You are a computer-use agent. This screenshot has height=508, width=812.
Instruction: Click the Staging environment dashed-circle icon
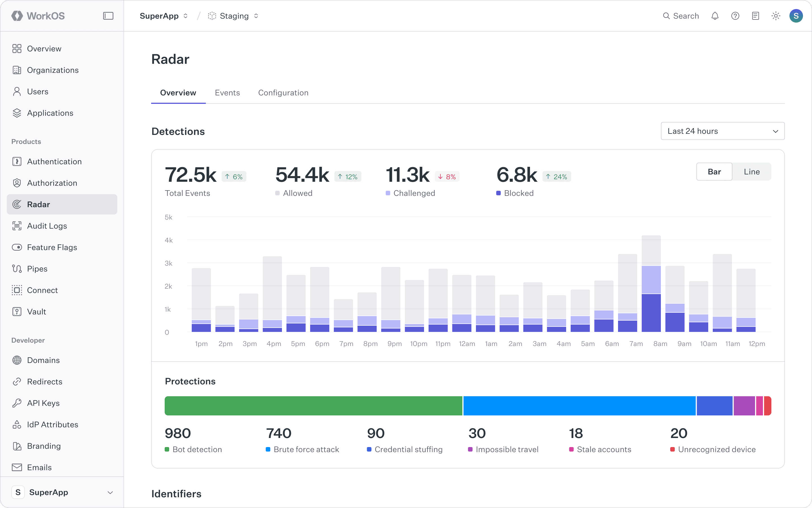[212, 16]
